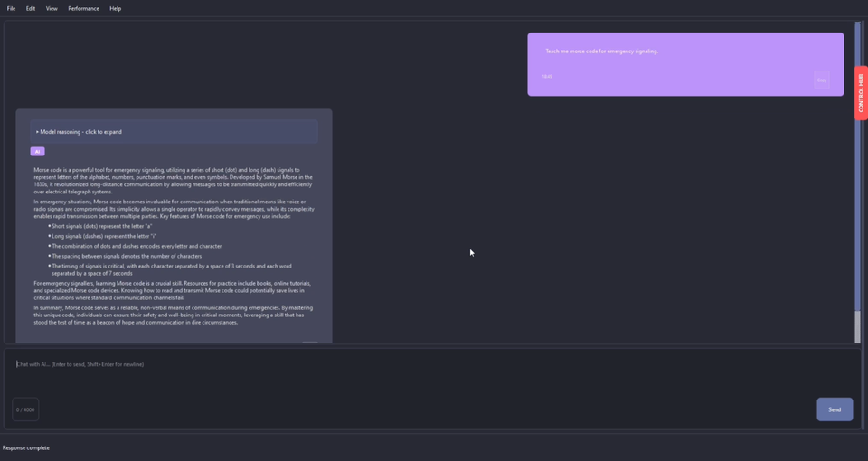Open the Edit menu
This screenshot has height=461, width=868.
click(31, 8)
